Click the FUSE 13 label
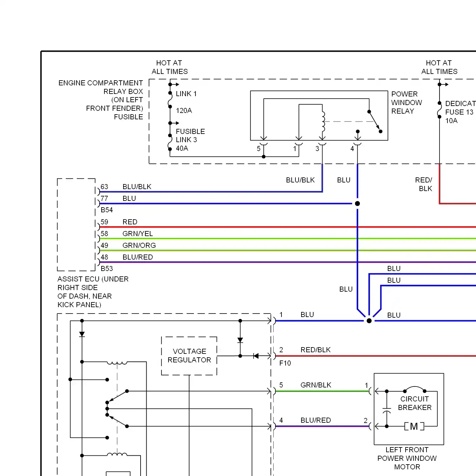Viewport: 476px width, 476px height. coord(459,112)
